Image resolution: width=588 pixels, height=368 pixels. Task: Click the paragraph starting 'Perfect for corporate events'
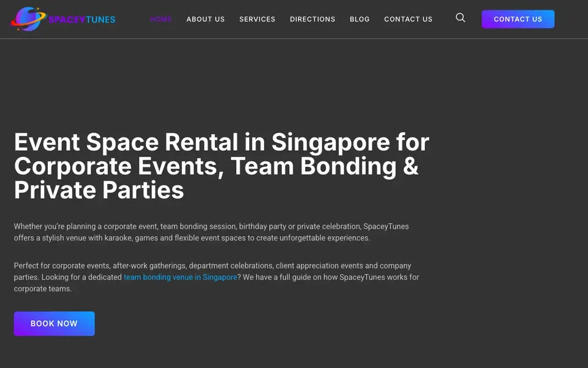[x=216, y=277]
